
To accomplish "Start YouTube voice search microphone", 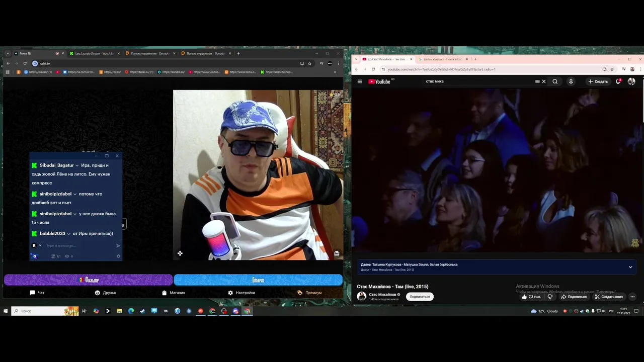I will click(x=571, y=81).
